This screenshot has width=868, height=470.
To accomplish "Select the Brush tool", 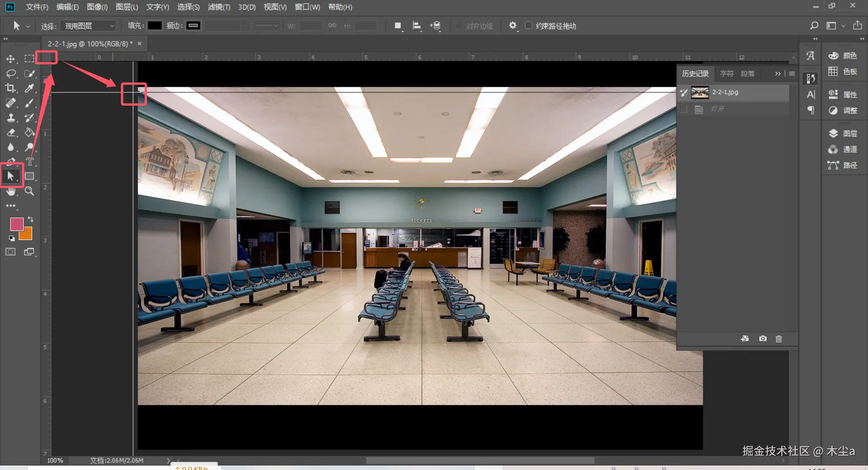I will tap(29, 103).
